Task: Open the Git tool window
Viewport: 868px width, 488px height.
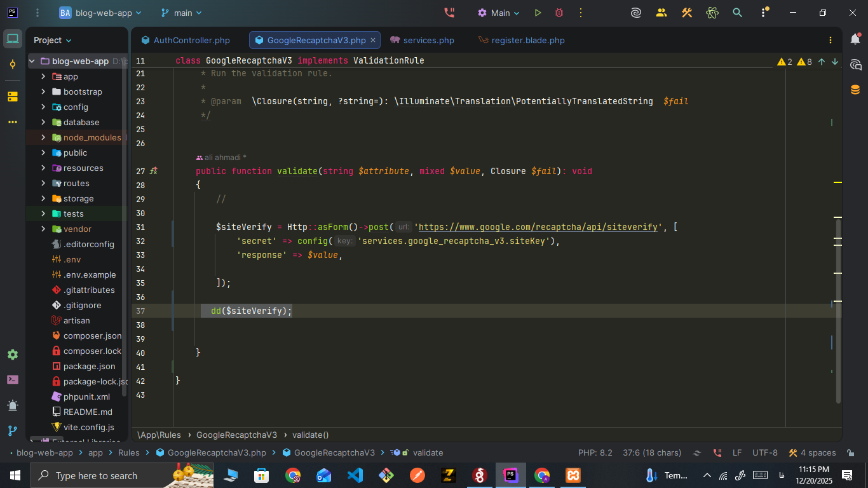Action: click(14, 431)
